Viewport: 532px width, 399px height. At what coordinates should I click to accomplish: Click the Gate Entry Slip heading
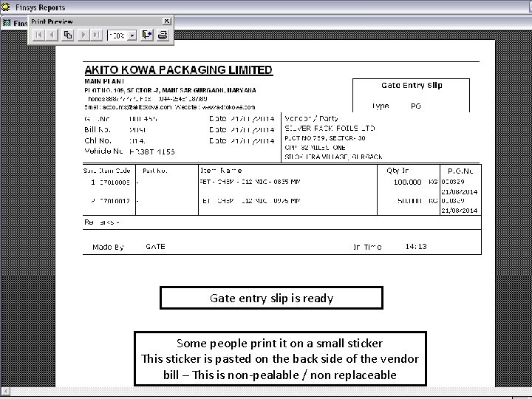pyautogui.click(x=412, y=85)
